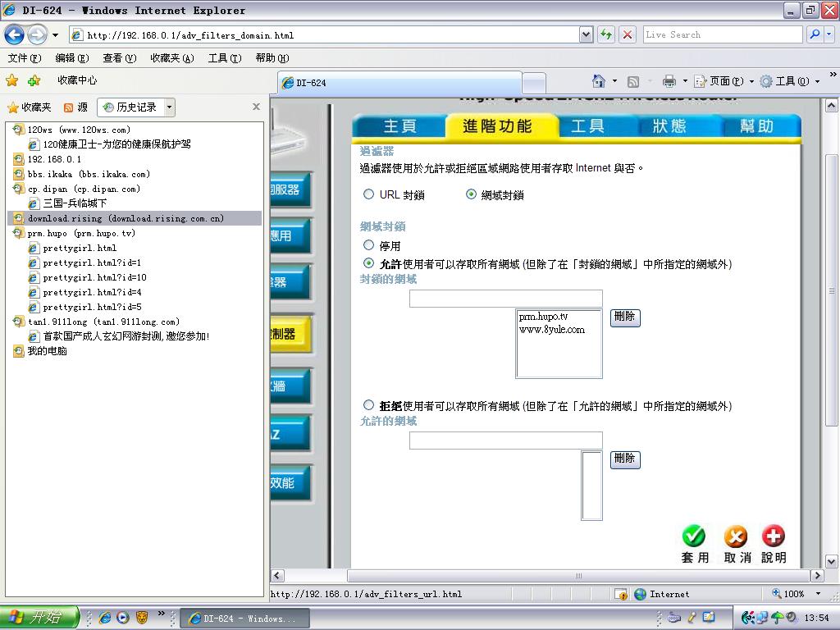This screenshot has height=630, width=840.
Task: Open Favorites Center via the yellow star
Action: [11, 80]
